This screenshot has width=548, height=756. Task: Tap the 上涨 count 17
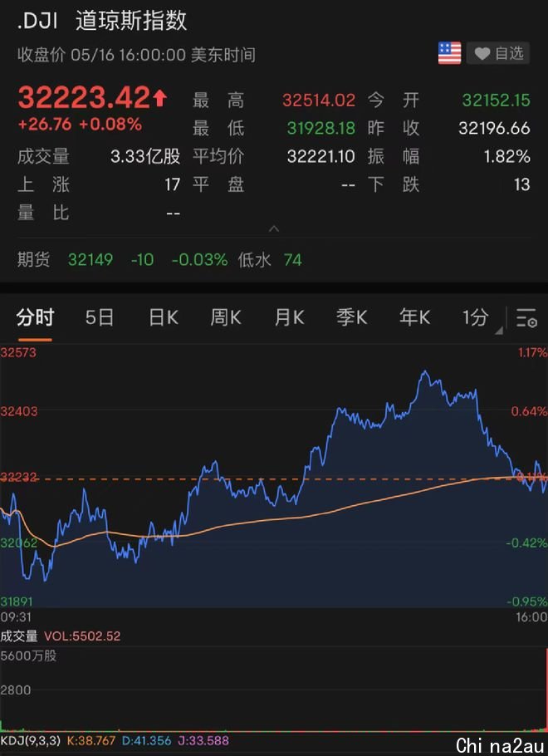[x=172, y=184]
